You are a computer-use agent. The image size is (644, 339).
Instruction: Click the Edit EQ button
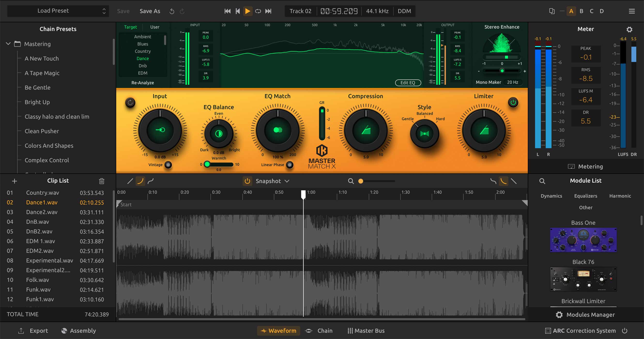[x=408, y=83]
